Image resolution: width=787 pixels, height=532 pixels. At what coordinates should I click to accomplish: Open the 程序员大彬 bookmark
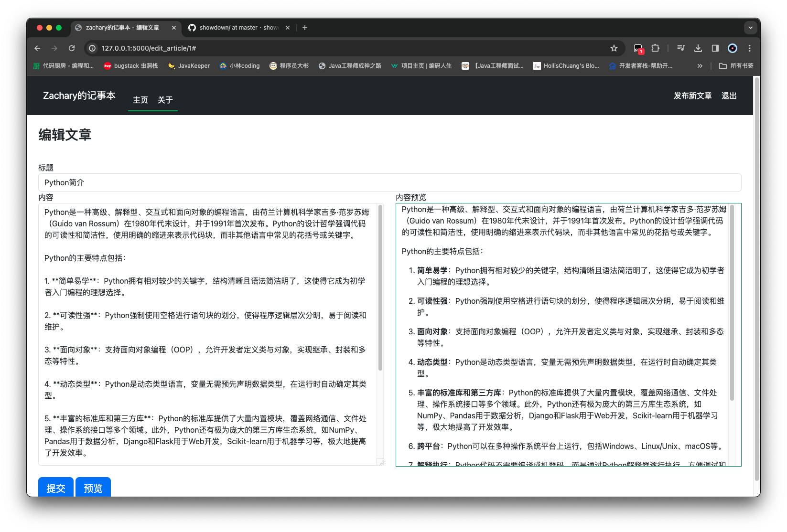[x=289, y=66]
